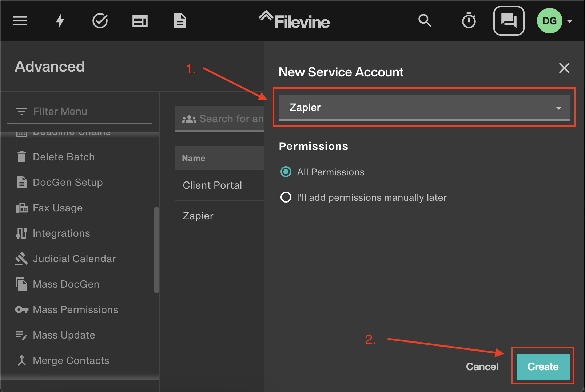Viewport: 585px width, 392px height.
Task: Open the tasks checkmark icon
Action: (100, 21)
